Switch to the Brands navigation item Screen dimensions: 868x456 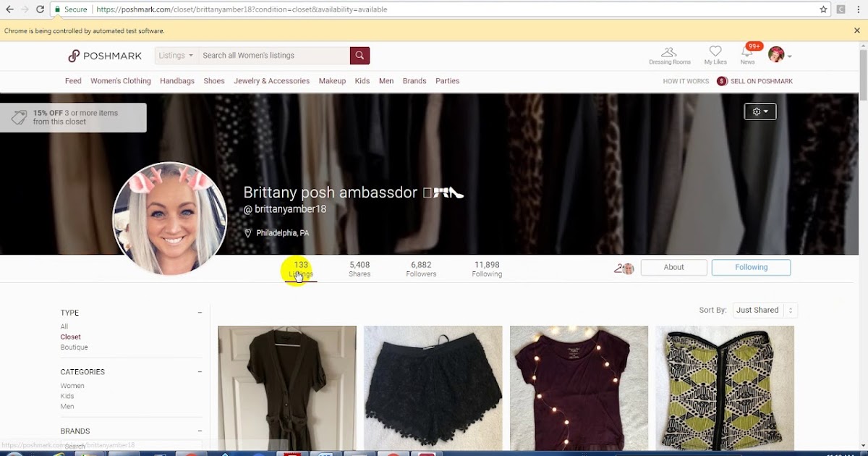pyautogui.click(x=414, y=81)
